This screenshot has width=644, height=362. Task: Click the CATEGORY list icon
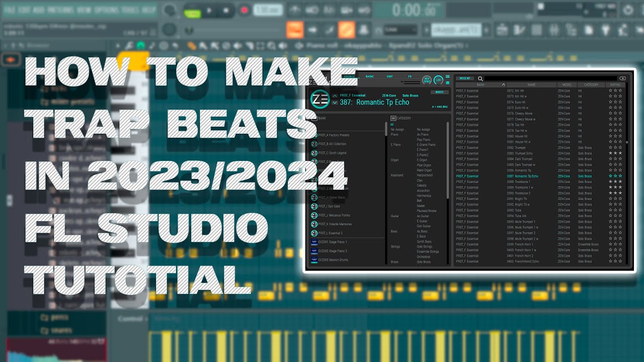point(393,119)
